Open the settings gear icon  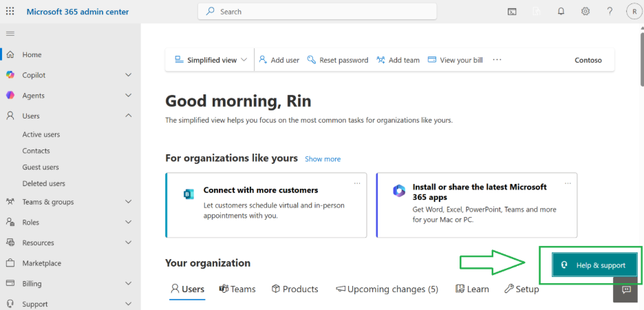586,12
